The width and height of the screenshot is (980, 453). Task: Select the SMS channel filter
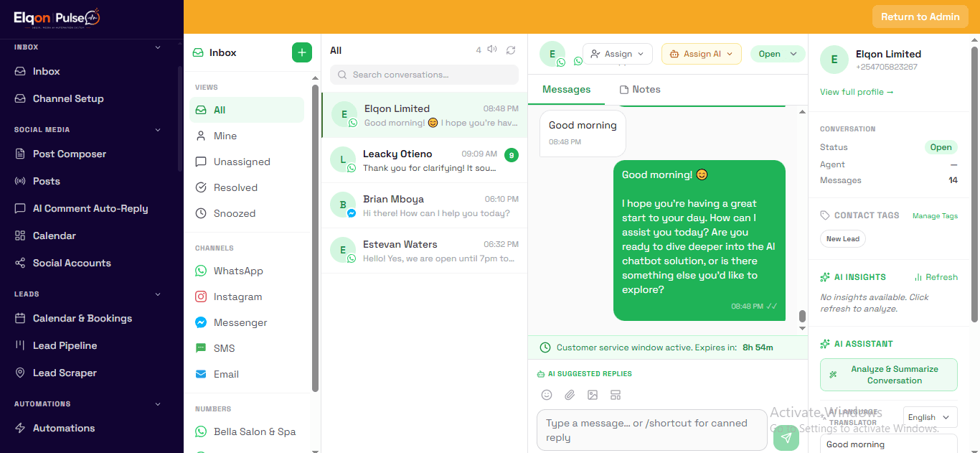tap(247, 348)
